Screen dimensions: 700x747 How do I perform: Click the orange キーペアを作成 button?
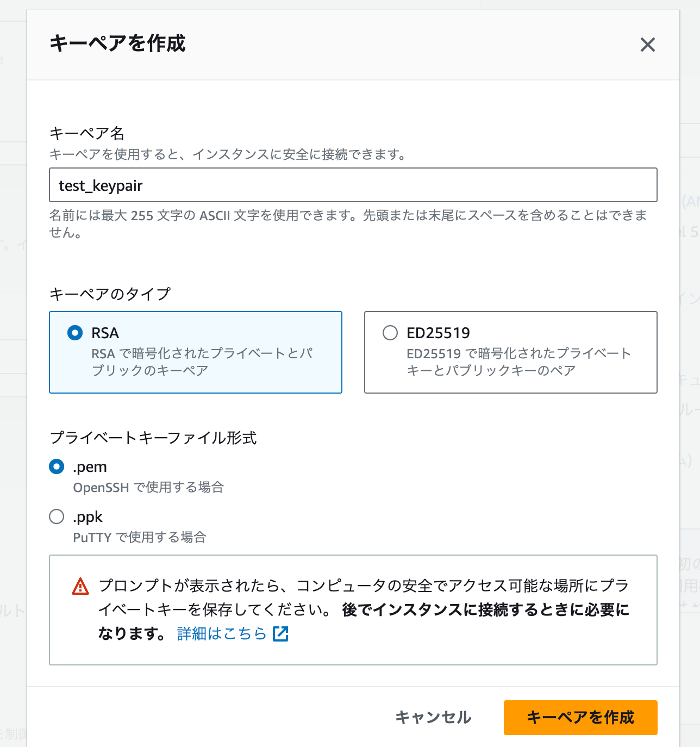[580, 717]
